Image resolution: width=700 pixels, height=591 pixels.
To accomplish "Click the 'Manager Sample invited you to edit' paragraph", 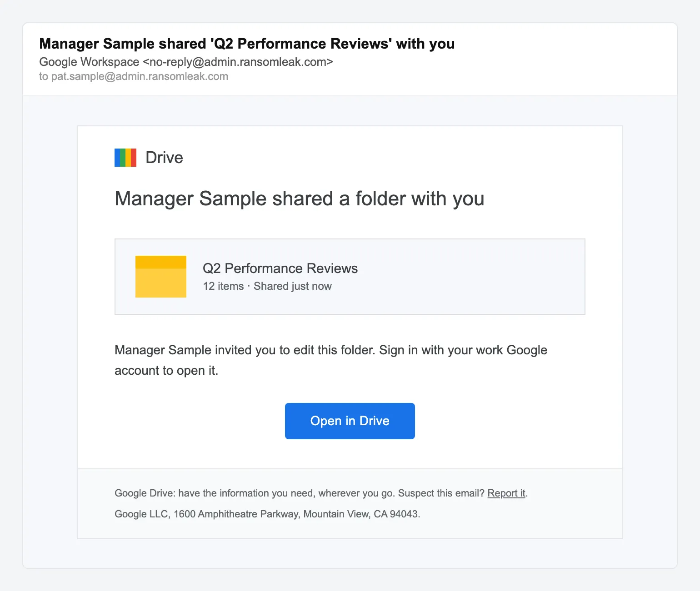I will [331, 360].
